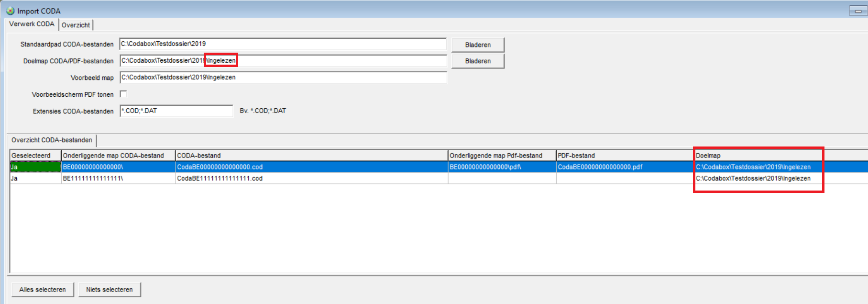
Task: Edit the Extensies CODA-bestanden field
Action: (176, 111)
